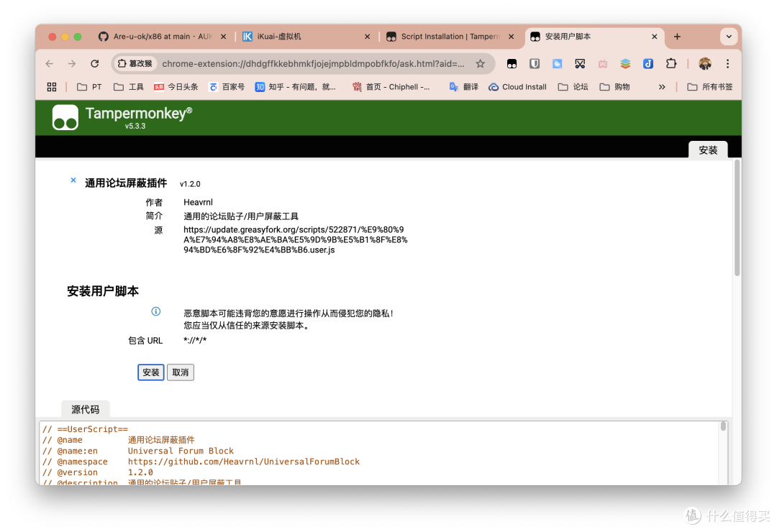
Task: Open the apps grid in bookmarks bar
Action: click(x=52, y=87)
